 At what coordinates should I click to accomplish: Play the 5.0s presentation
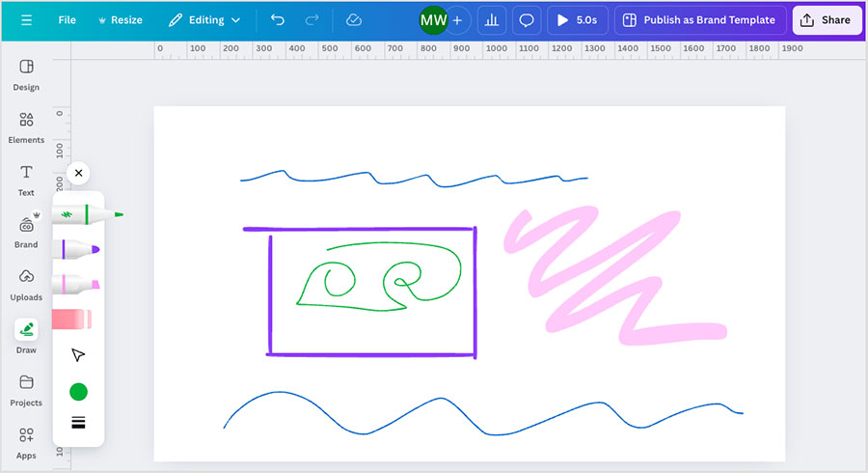578,20
